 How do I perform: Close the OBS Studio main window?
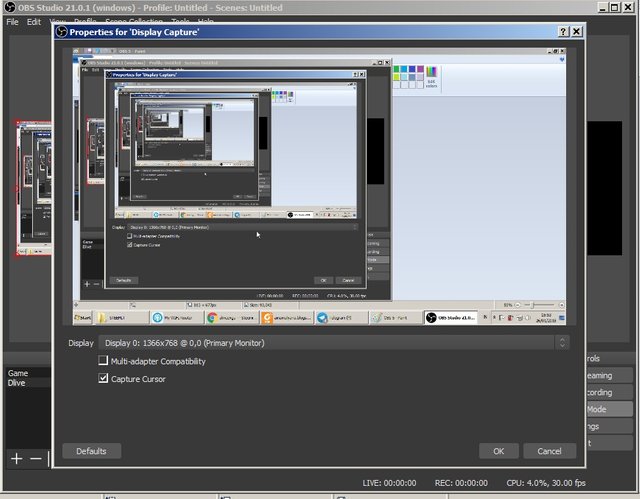pyautogui.click(x=629, y=7)
